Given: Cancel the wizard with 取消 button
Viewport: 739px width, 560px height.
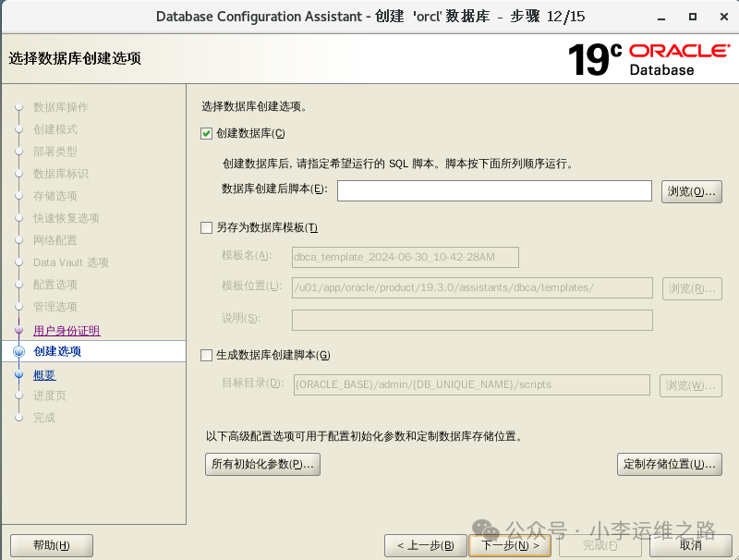Looking at the screenshot, I should click(690, 545).
